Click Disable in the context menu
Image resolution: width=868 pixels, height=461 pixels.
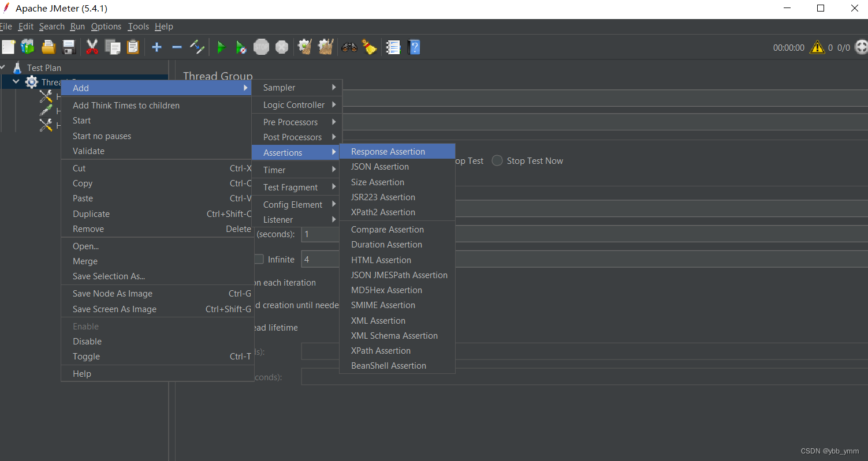[158, 341]
